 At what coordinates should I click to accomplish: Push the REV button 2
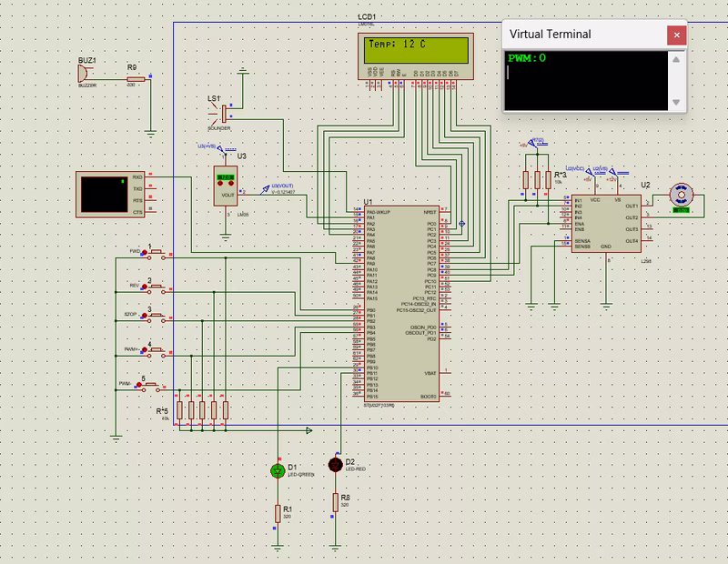point(157,287)
